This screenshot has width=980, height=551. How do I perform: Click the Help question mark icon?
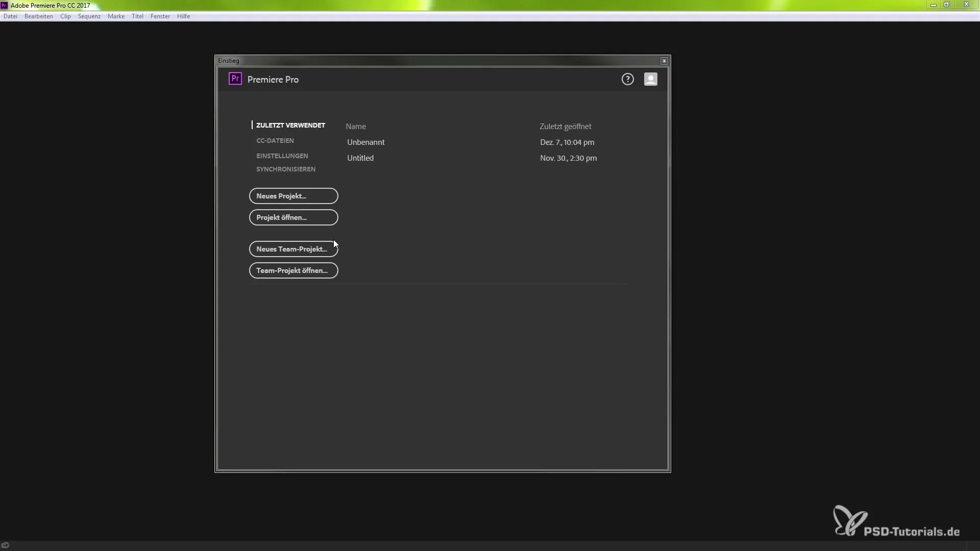[x=627, y=79]
